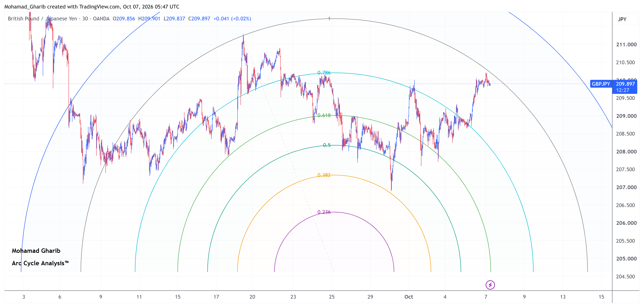Click the 209.500 price axis label
Screen dimensions: 644x305
tap(626, 98)
